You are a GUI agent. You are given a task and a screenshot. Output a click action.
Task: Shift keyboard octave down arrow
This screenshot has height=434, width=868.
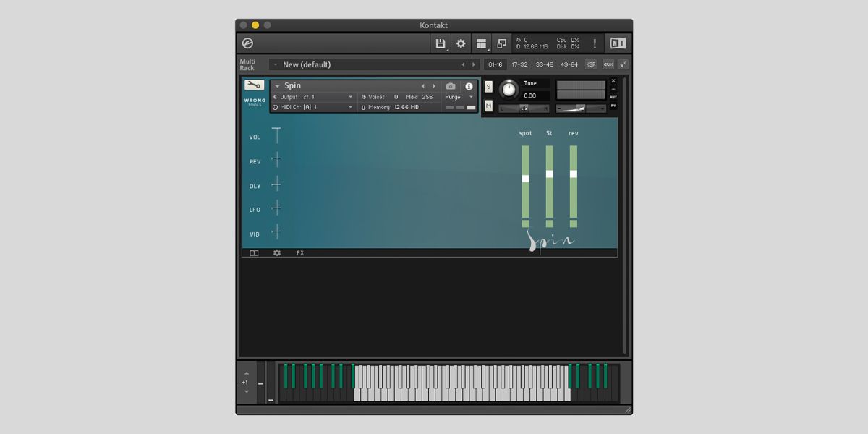[246, 391]
